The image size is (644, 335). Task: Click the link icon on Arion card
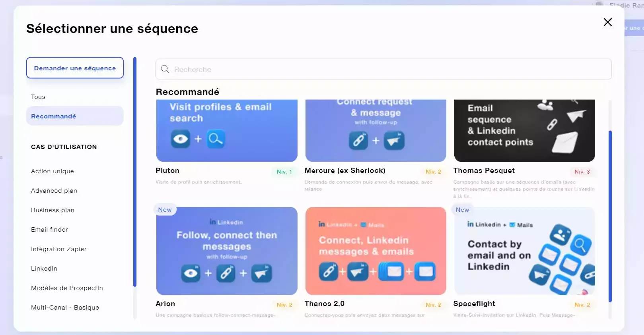click(x=226, y=273)
